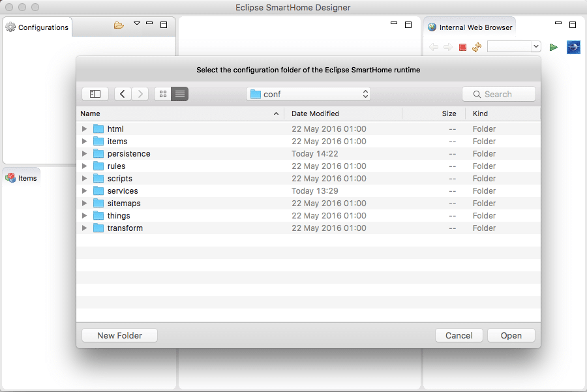Select the scripts folder icon
Screen dimensions: 587x392
98,178
